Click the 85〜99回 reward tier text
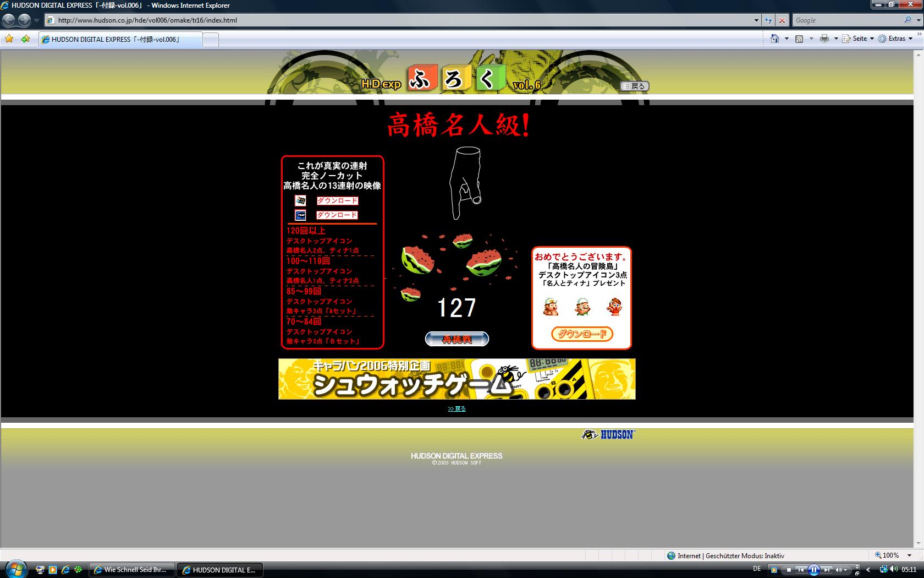The image size is (924, 578). (x=304, y=292)
